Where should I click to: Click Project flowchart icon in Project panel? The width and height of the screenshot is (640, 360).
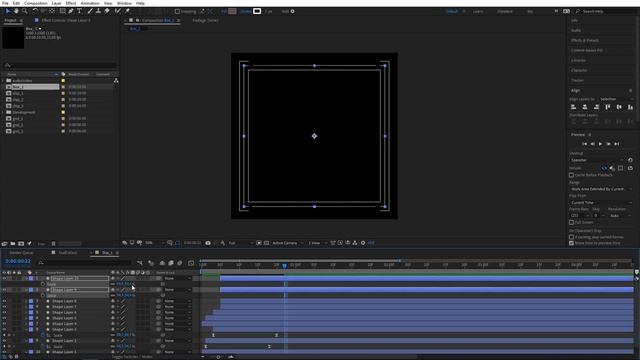click(x=116, y=80)
